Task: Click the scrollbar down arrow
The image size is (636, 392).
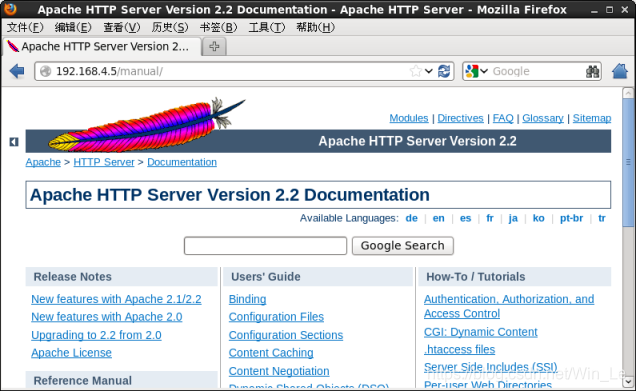Action: coord(628,382)
